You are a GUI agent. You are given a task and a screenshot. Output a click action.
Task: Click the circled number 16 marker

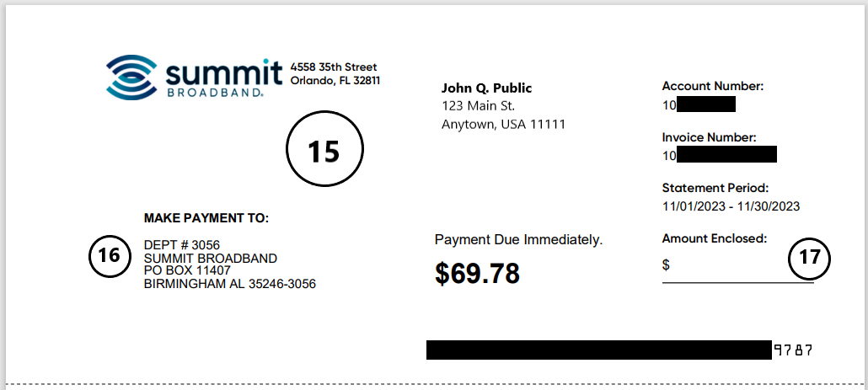pos(110,257)
